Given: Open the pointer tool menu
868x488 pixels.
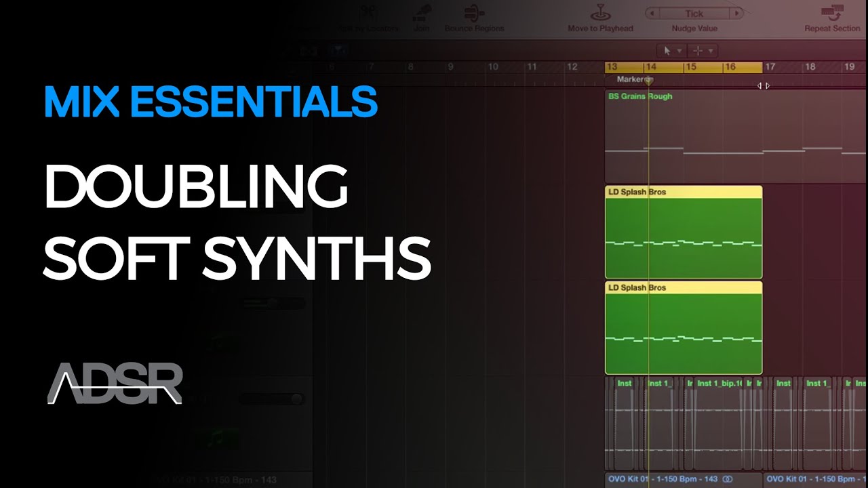Looking at the screenshot, I should (672, 51).
